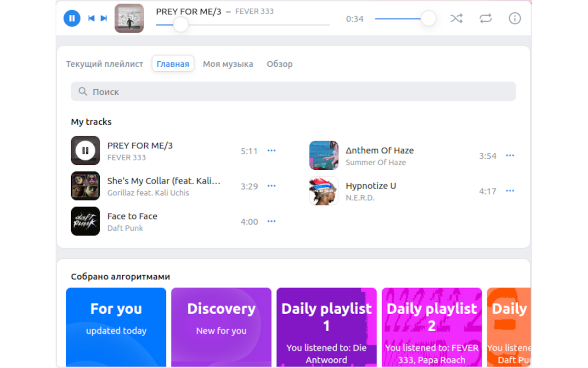This screenshot has height=368, width=588.
Task: Select the PREY FOR ME/3 title in My tracks
Action: pos(140,145)
